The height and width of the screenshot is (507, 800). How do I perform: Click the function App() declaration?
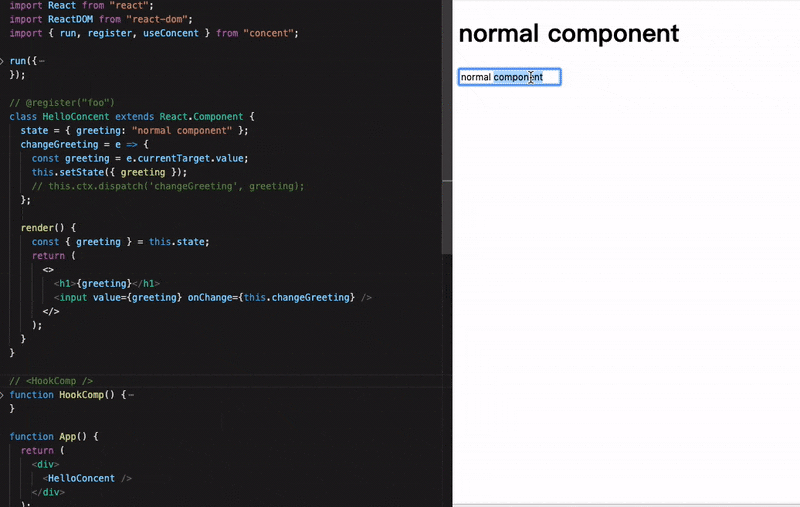click(54, 437)
